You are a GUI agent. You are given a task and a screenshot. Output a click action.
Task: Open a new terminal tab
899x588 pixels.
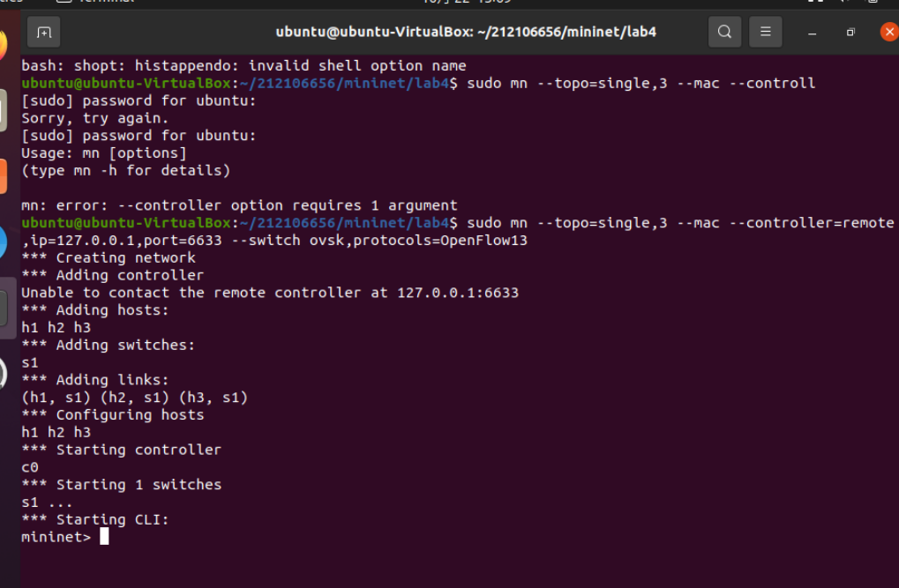43,33
